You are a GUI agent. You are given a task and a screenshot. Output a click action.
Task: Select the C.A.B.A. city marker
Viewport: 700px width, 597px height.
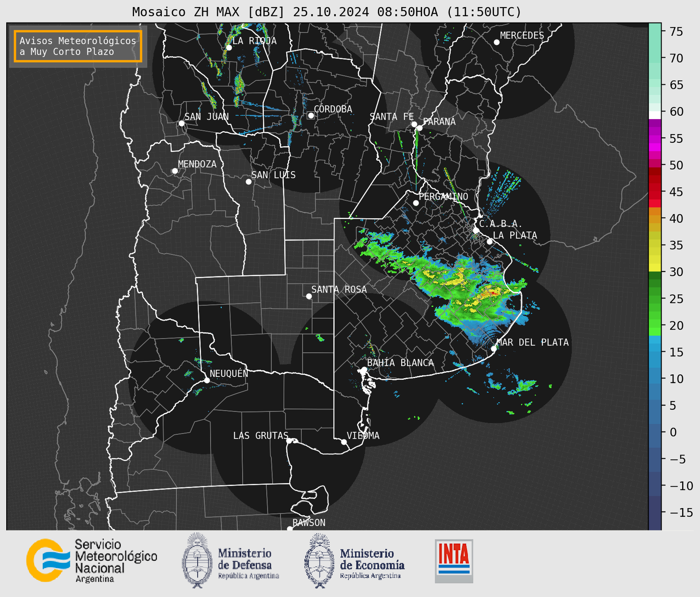[476, 230]
